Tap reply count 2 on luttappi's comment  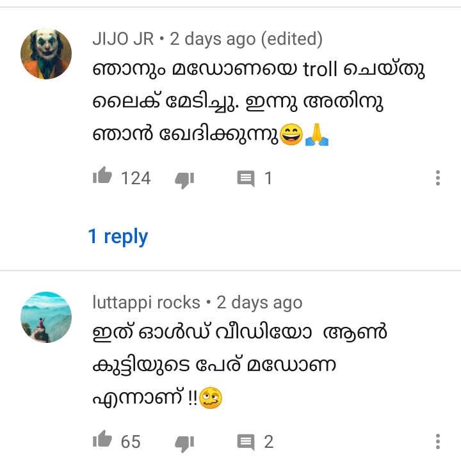269,441
